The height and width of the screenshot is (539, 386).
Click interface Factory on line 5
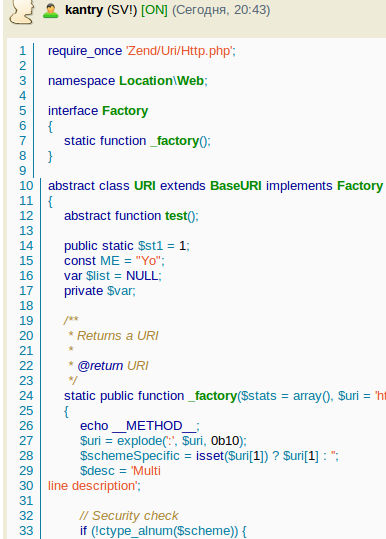tap(98, 111)
